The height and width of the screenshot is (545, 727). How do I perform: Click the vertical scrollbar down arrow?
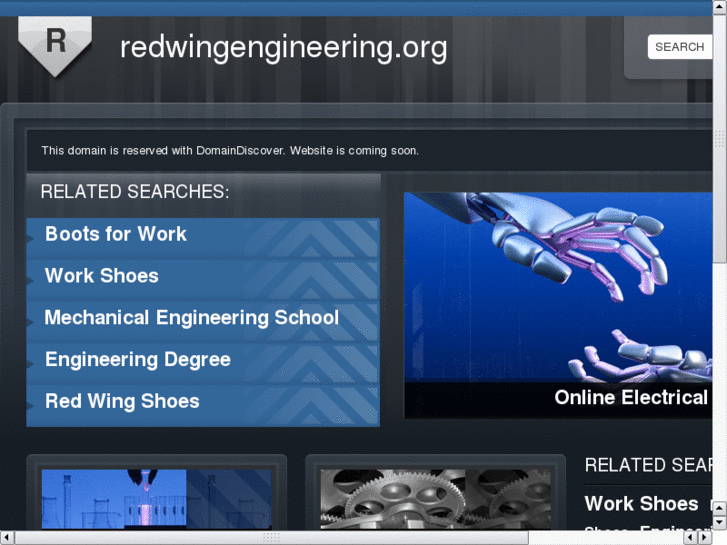click(720, 522)
